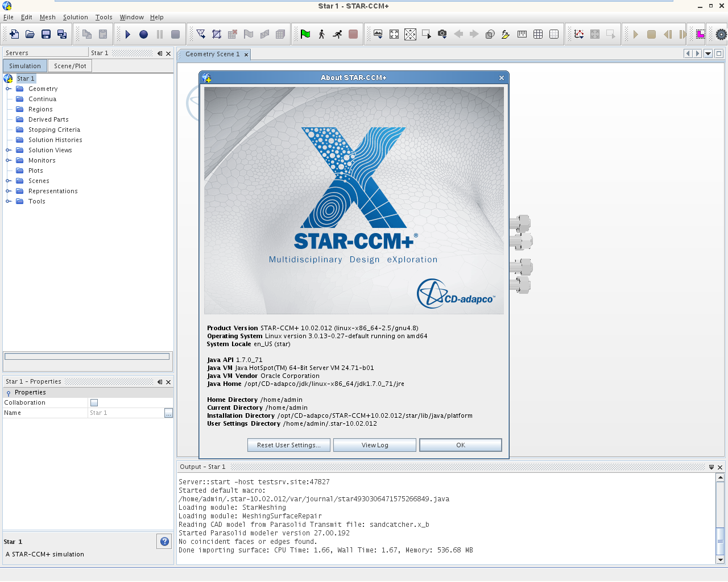Screen dimensions: 728x582
Task: Click the ellipsis button beside Name field
Action: tap(168, 413)
